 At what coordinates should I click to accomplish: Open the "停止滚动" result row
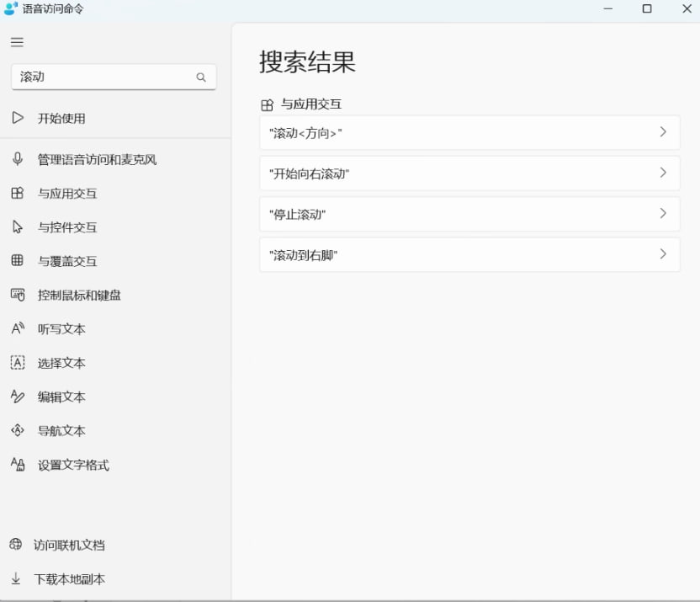point(469,214)
